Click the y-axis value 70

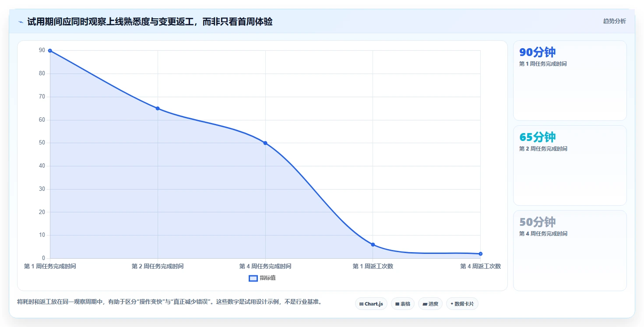[x=42, y=97]
